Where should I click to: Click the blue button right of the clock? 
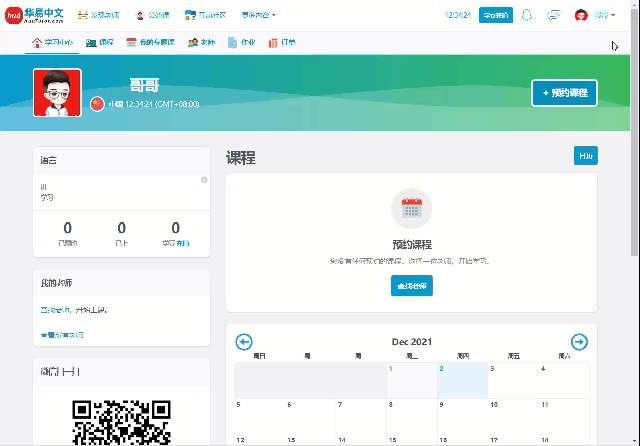(x=496, y=15)
